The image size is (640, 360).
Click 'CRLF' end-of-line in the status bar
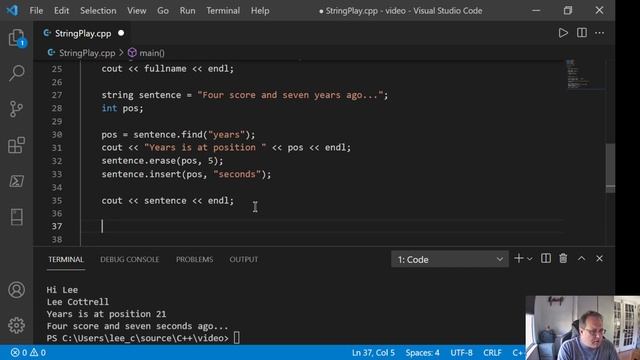tap(492, 353)
